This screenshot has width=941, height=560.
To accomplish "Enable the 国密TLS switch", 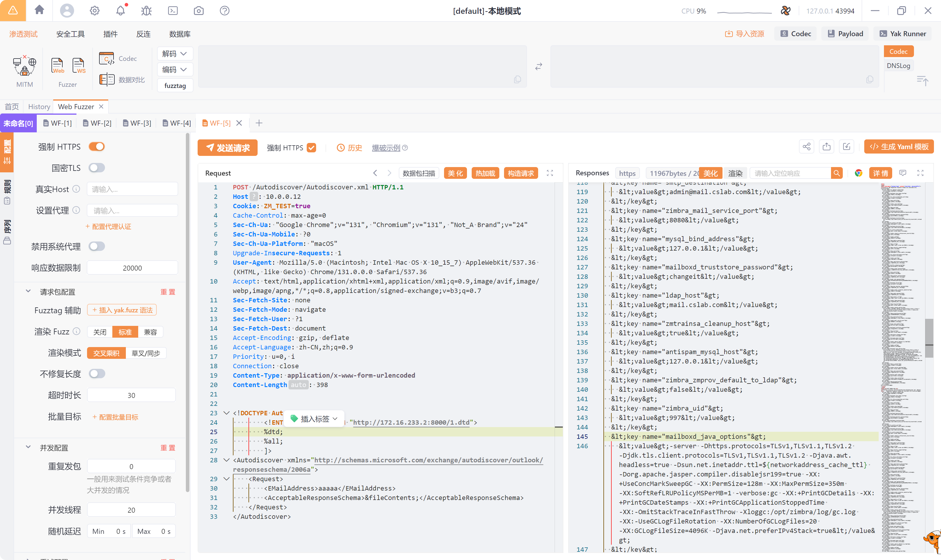I will (x=96, y=168).
